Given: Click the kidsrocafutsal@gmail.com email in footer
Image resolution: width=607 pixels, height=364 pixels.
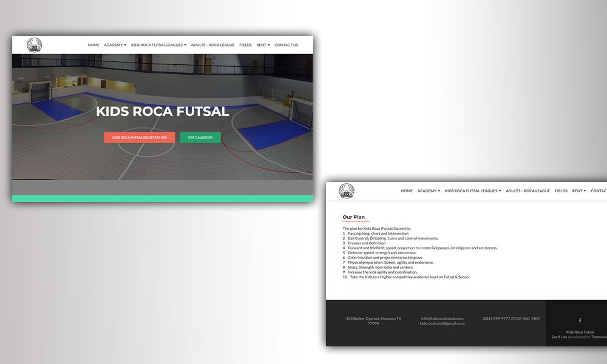Looking at the screenshot, I should (442, 323).
